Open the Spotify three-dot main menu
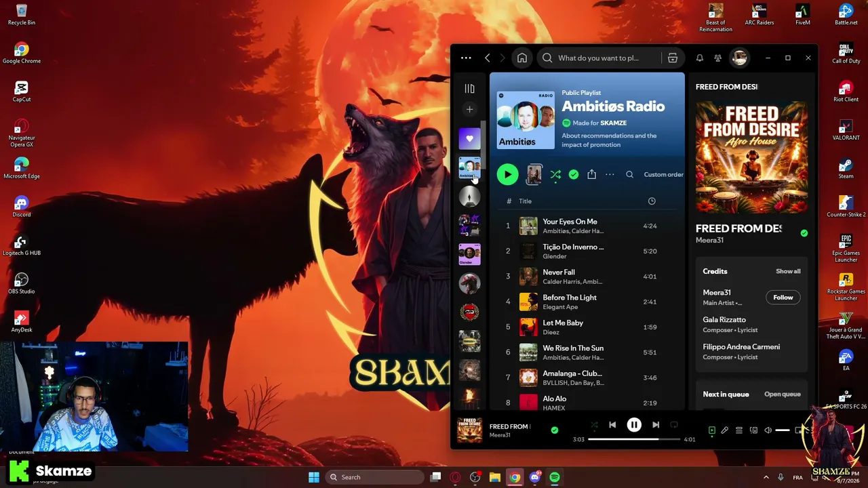This screenshot has height=488, width=868. pos(466,58)
